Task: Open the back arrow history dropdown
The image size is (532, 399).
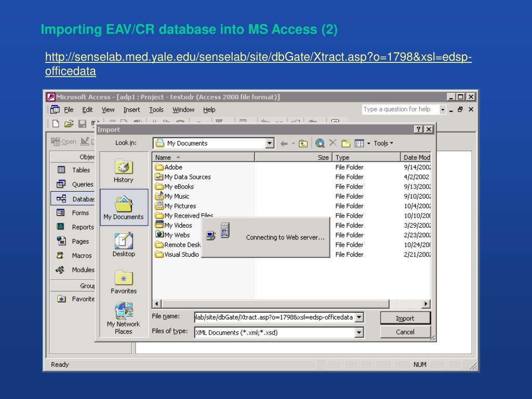Action: (294, 143)
